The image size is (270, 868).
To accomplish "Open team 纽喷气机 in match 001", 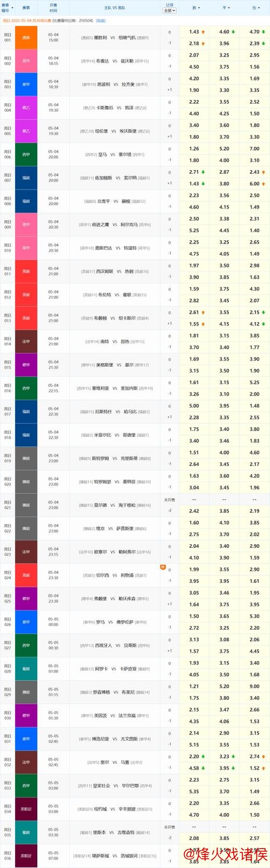I will (126, 38).
